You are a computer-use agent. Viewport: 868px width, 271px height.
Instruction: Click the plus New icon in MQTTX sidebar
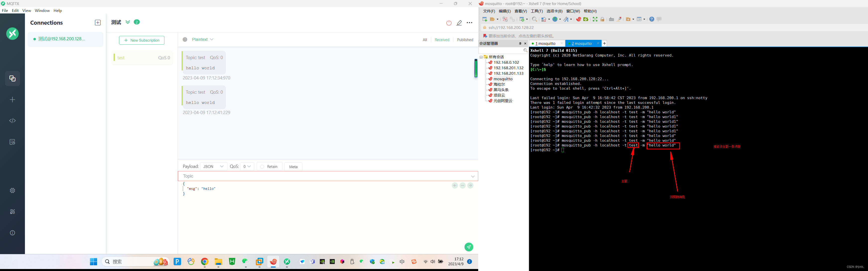tap(12, 100)
